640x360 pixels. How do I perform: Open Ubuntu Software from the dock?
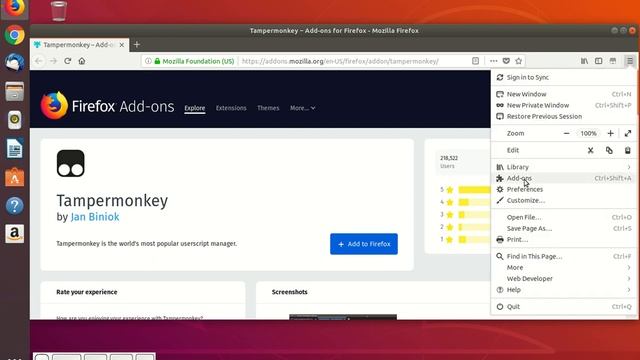pyautogui.click(x=15, y=177)
